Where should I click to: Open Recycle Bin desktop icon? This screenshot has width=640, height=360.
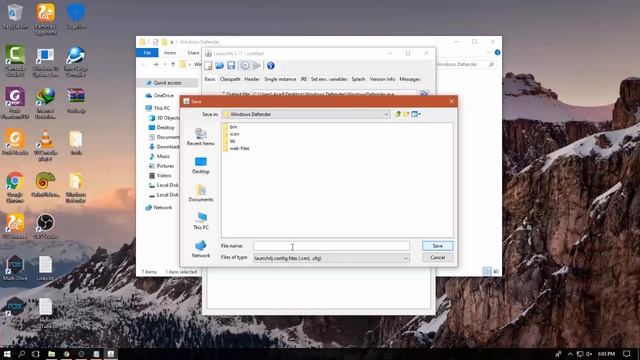point(15,17)
